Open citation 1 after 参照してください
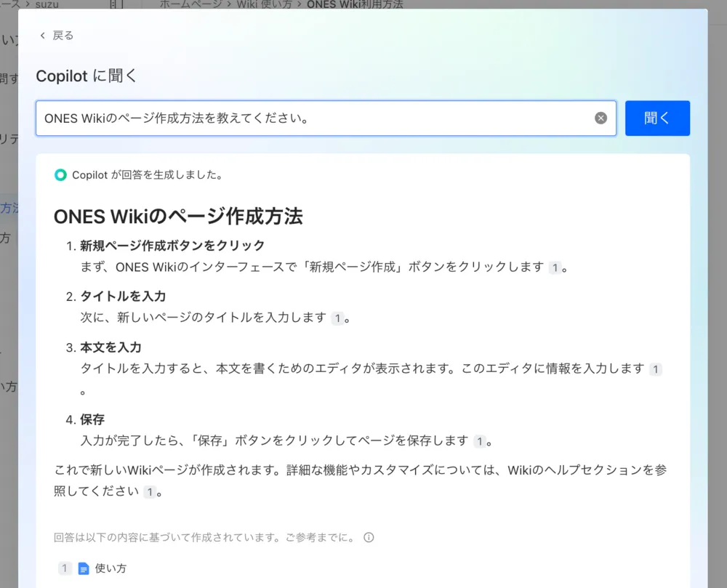Screen dimensions: 727x588 pos(149,492)
